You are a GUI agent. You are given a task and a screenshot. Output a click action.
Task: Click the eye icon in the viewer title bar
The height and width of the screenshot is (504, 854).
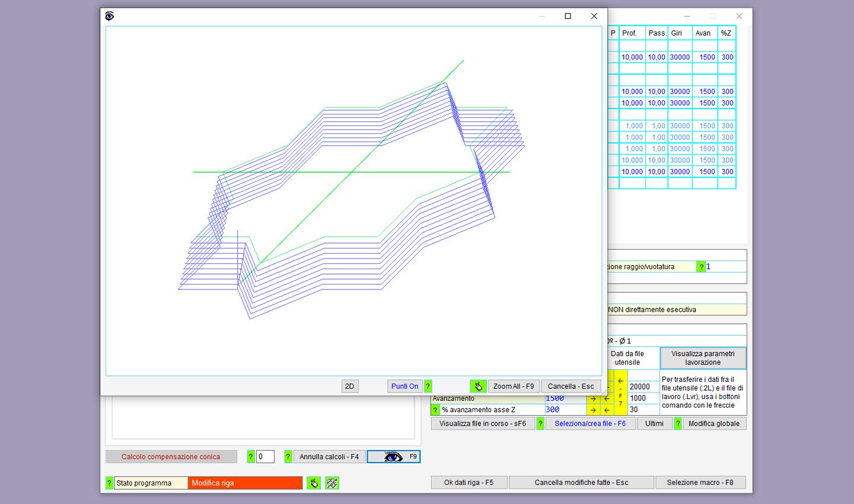pyautogui.click(x=109, y=16)
